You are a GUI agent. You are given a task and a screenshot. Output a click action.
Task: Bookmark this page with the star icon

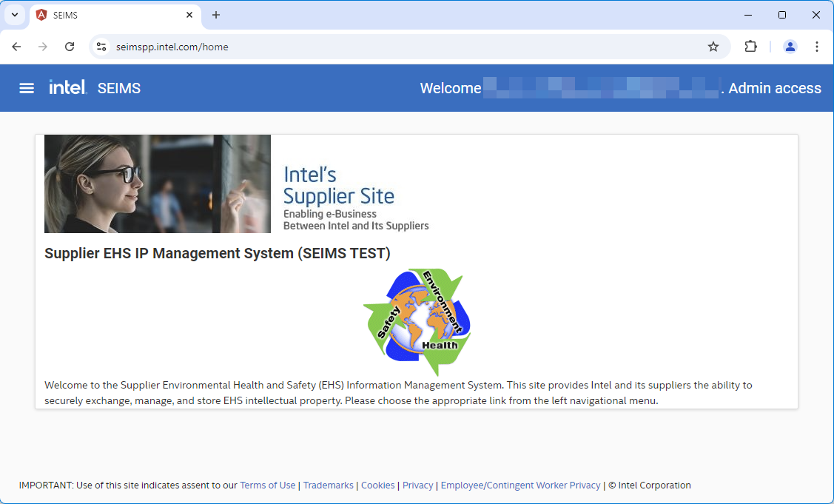pyautogui.click(x=713, y=47)
